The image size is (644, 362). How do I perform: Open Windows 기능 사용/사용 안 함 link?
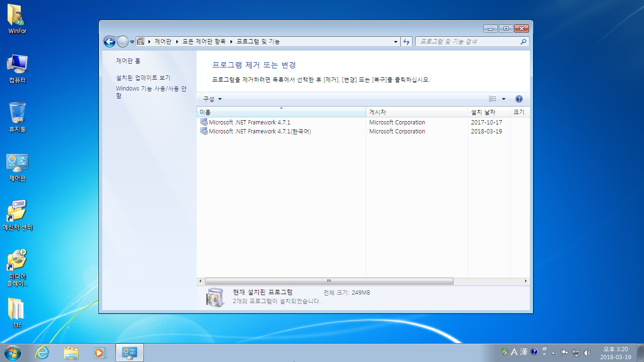(x=151, y=92)
